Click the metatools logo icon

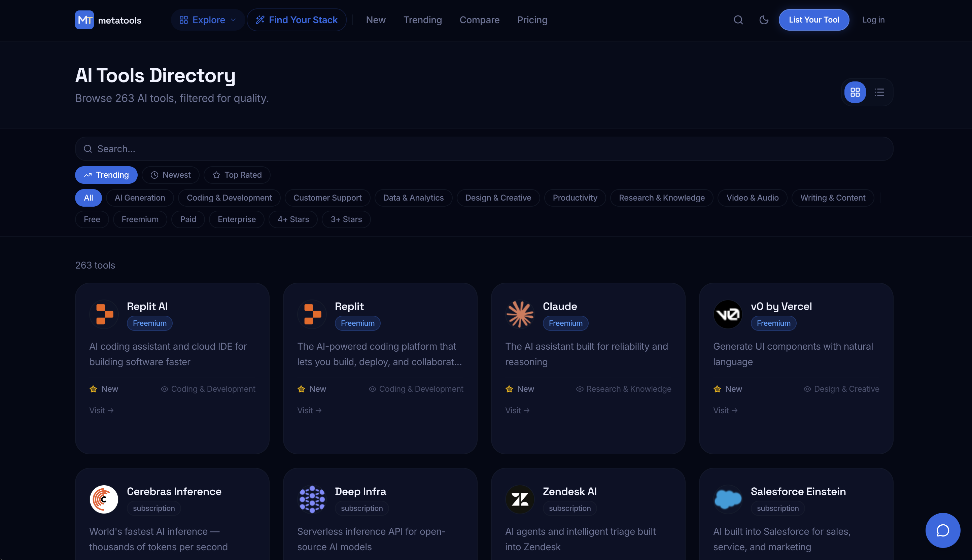click(x=84, y=20)
